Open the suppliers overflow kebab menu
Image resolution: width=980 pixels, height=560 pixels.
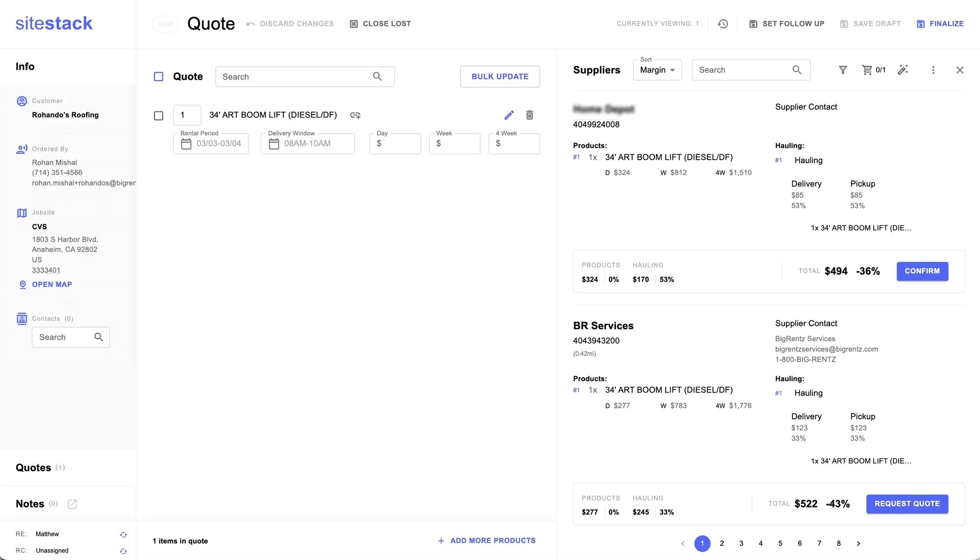pos(933,70)
